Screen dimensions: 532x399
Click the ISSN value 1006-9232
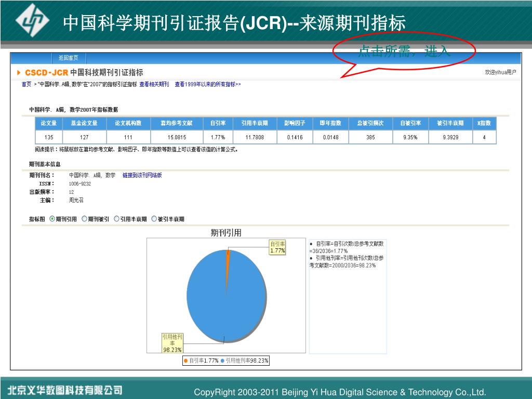79,183
